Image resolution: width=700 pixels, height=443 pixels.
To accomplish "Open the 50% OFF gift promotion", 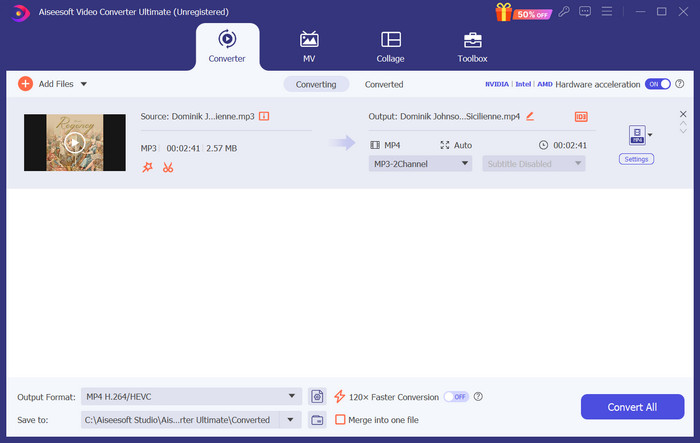I will pyautogui.click(x=524, y=12).
